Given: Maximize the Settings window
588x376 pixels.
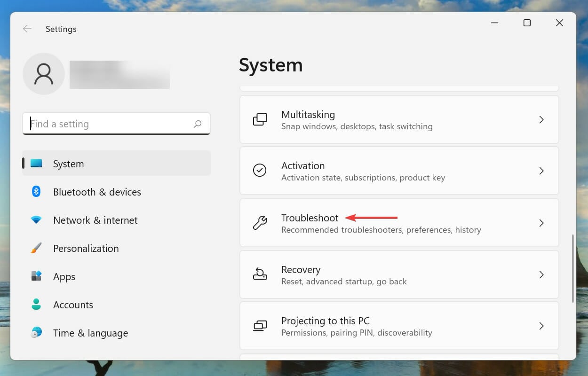Looking at the screenshot, I should pyautogui.click(x=527, y=23).
